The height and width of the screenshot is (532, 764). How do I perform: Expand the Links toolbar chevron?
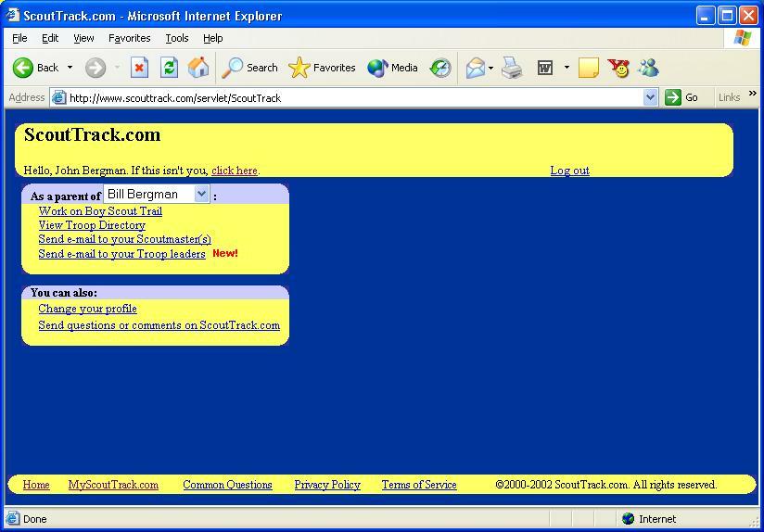click(x=752, y=94)
